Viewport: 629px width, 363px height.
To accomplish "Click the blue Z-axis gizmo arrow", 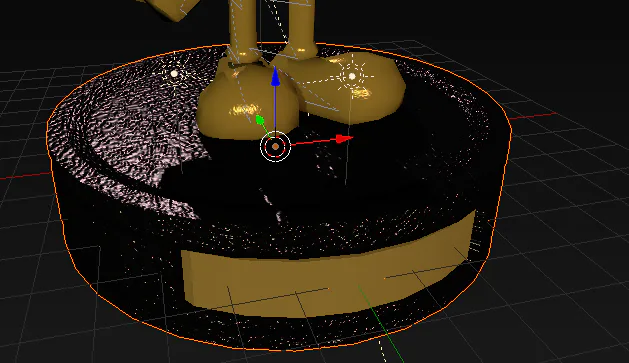I will (x=275, y=77).
